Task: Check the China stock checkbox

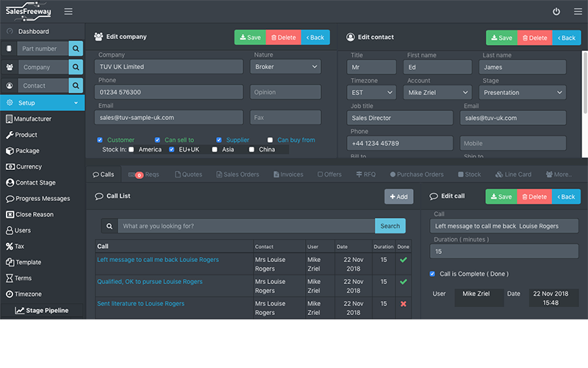Action: pyautogui.click(x=251, y=149)
